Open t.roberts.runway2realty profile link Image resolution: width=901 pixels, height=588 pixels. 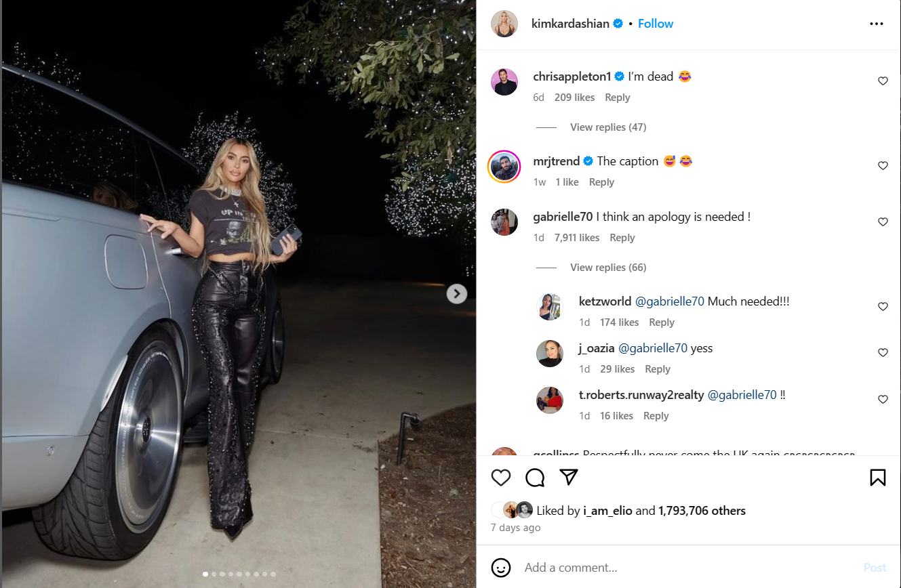click(x=641, y=395)
